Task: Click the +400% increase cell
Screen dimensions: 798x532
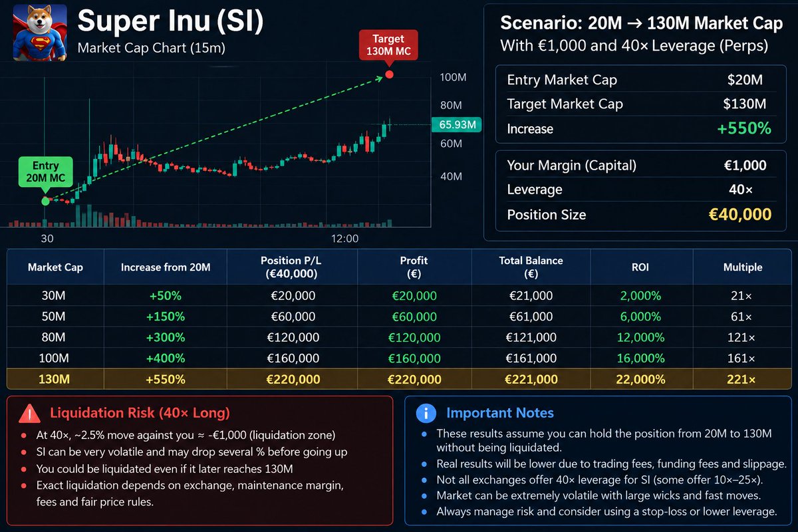Action: pos(166,358)
